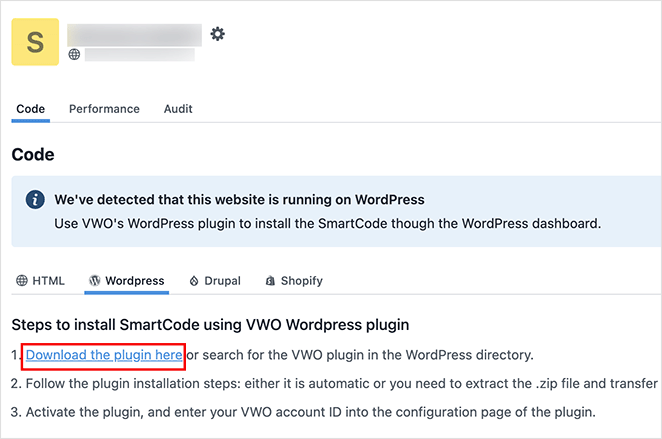This screenshot has width=662, height=439.
Task: Click the globe icon on the HTML tab
Action: tap(21, 281)
